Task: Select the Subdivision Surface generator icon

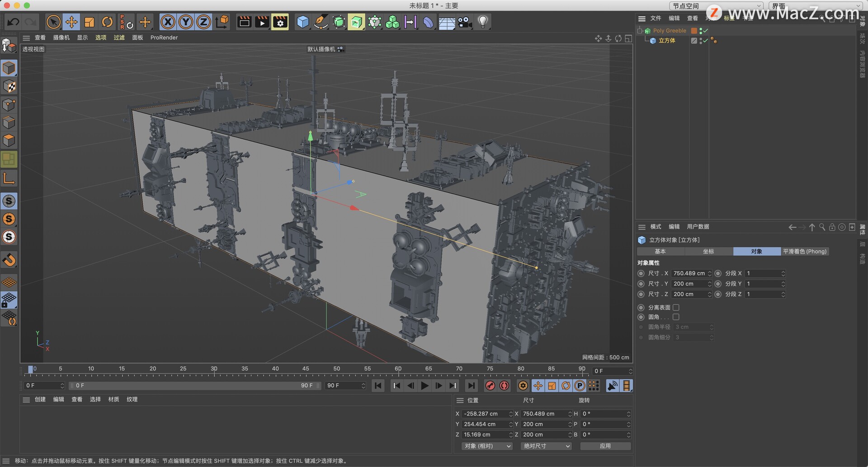Action: [339, 22]
